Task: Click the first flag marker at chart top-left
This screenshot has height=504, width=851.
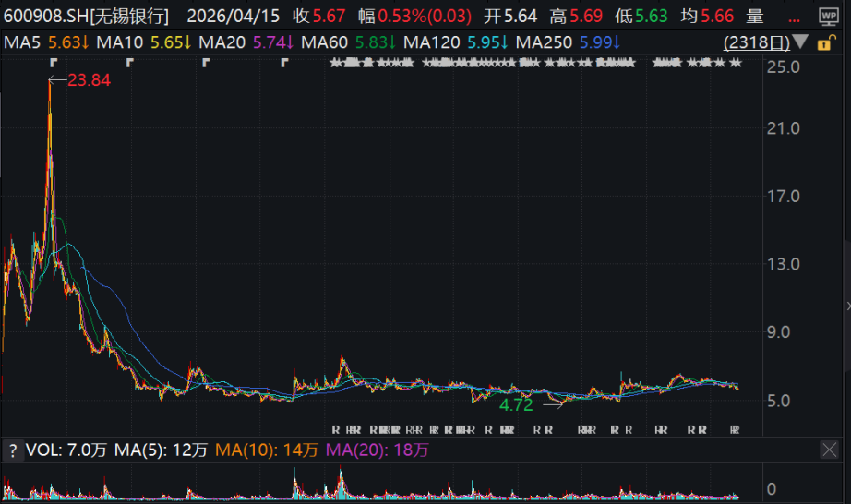Action: [53, 62]
